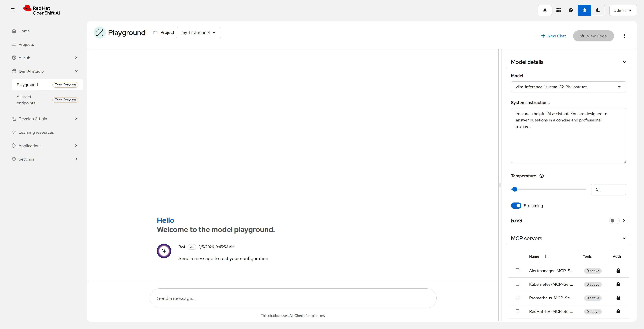Check the Kubernetes-MCP server checkbox

click(x=518, y=284)
